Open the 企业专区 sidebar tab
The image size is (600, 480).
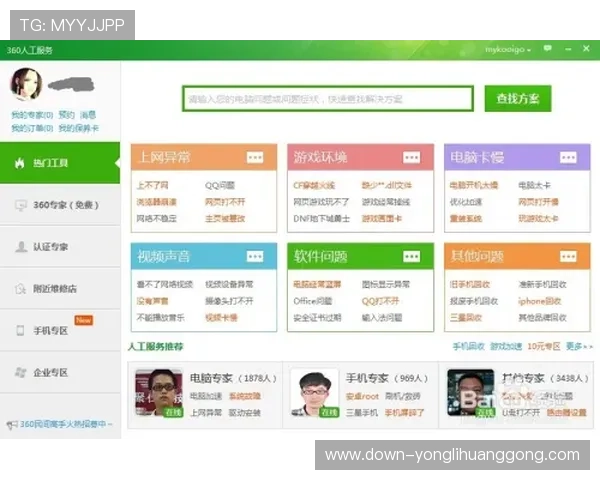tap(60, 372)
